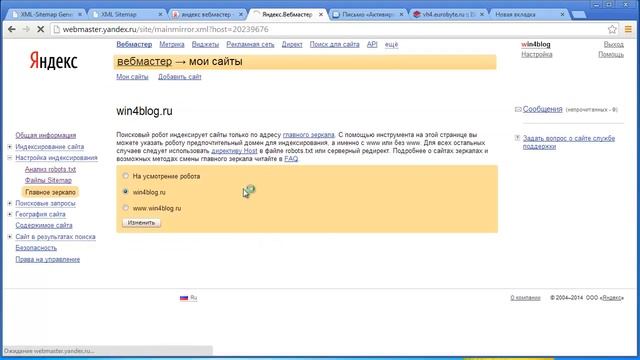This screenshot has height=360, width=640.
Task: Expand the Поисковые запросы tree node
Action: 9,203
